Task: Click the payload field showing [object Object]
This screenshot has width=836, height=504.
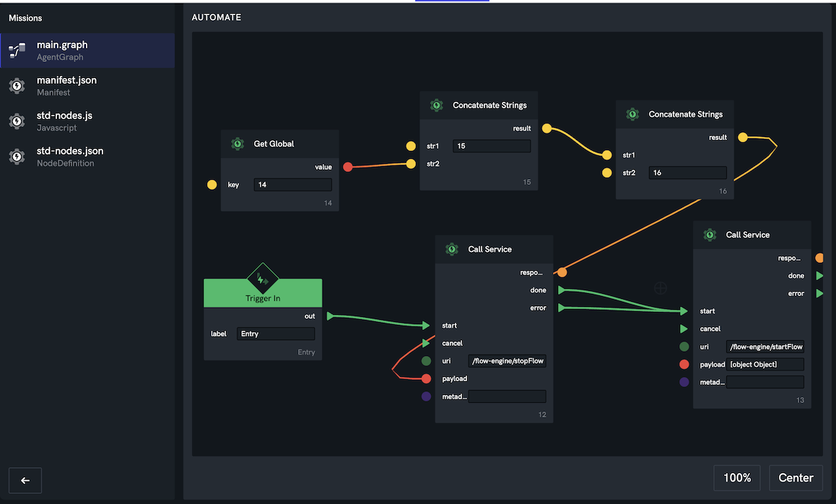Action: 765,364
